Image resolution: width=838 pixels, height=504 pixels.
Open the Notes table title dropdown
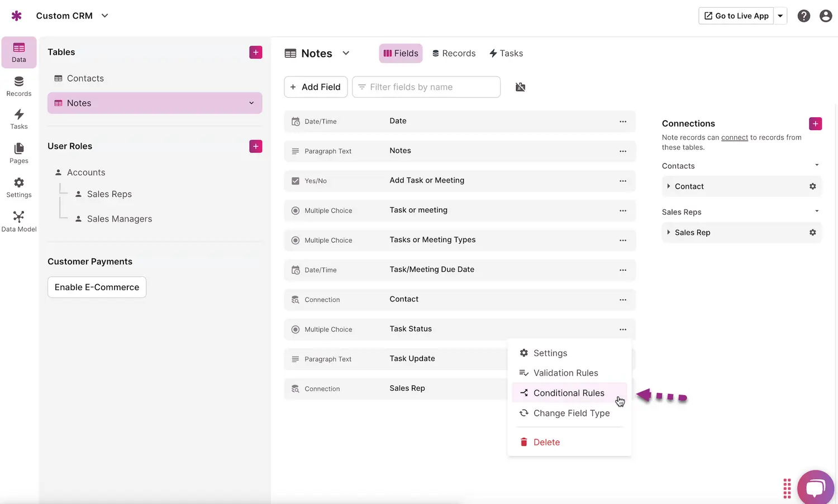click(346, 54)
